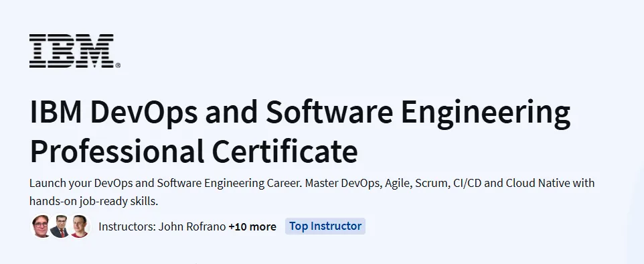The height and width of the screenshot is (264, 644).
Task: Click the third instructor avatar in red shirt
Action: pyautogui.click(x=80, y=226)
